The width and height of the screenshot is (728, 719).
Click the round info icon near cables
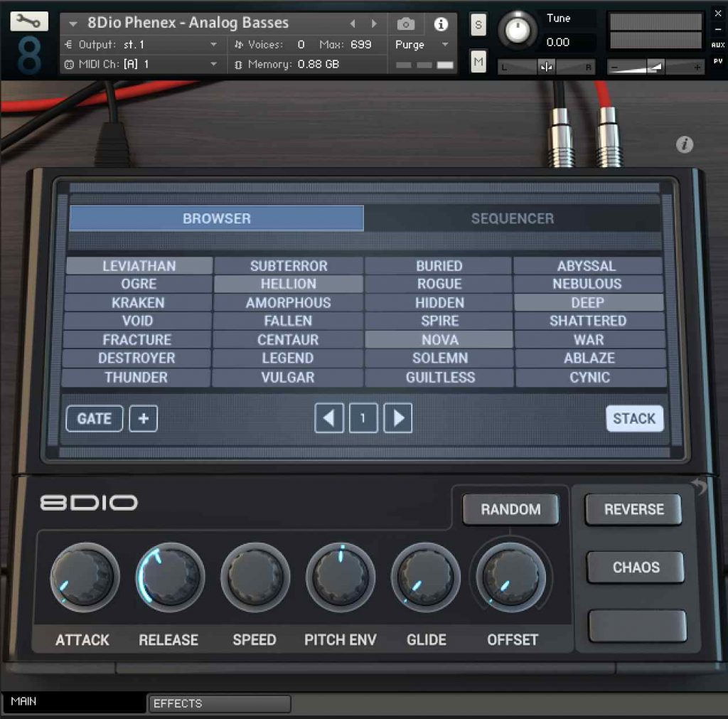[x=684, y=145]
